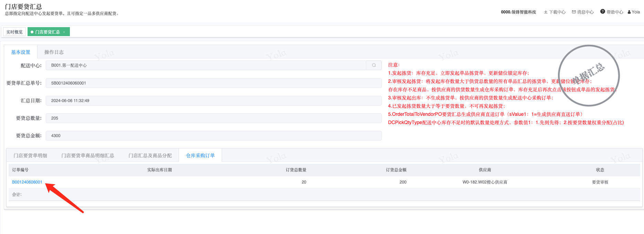Click the 供应商 column header
The image size is (644, 234).
click(x=485, y=170)
